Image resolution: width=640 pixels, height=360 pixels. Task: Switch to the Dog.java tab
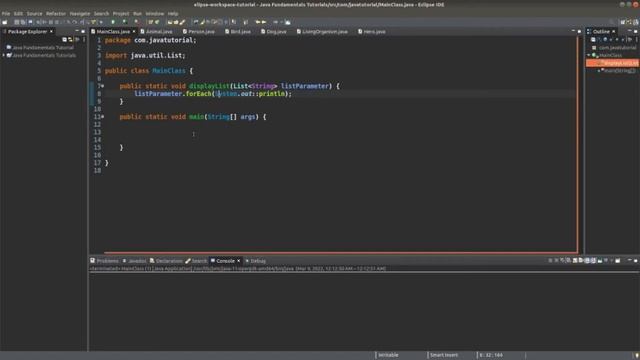[x=274, y=31]
